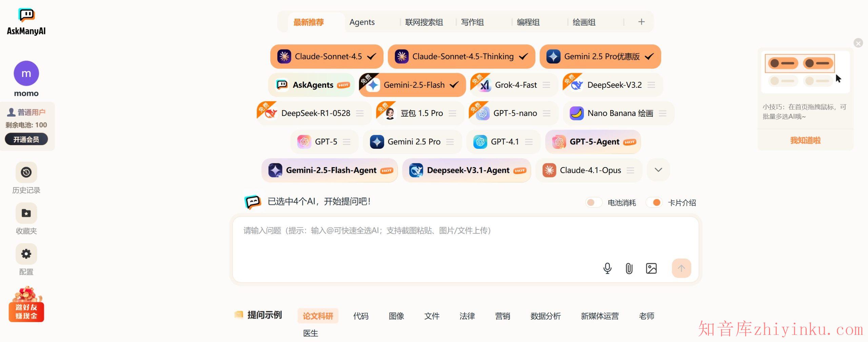Deselect the Claude-Sonnet-4.5-Thinking model
868x342 pixels.
click(461, 57)
